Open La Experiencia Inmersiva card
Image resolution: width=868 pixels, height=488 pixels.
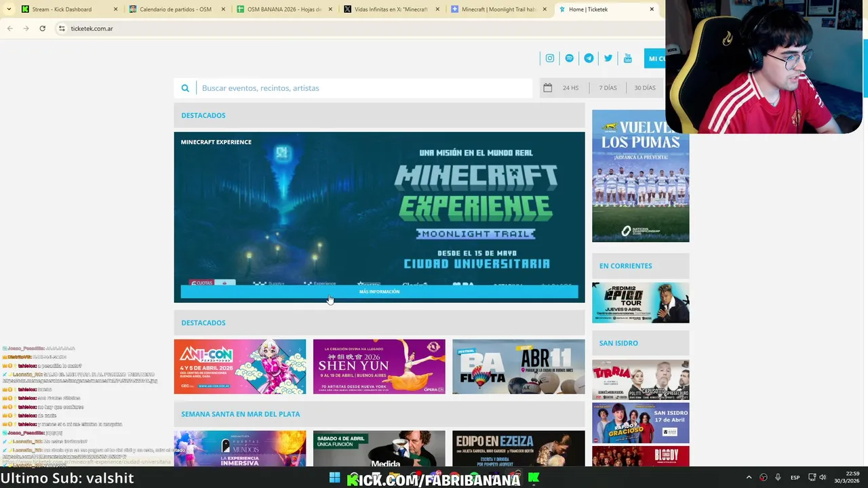[x=239, y=448]
